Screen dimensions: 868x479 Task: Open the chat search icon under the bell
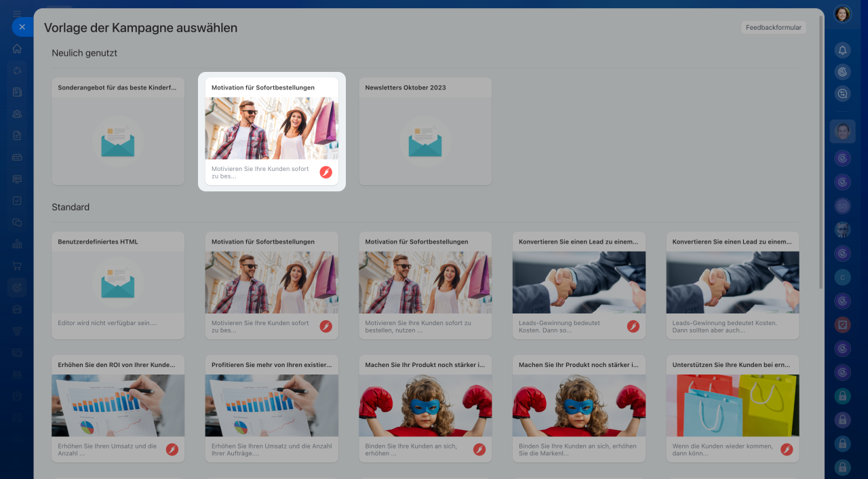click(842, 94)
